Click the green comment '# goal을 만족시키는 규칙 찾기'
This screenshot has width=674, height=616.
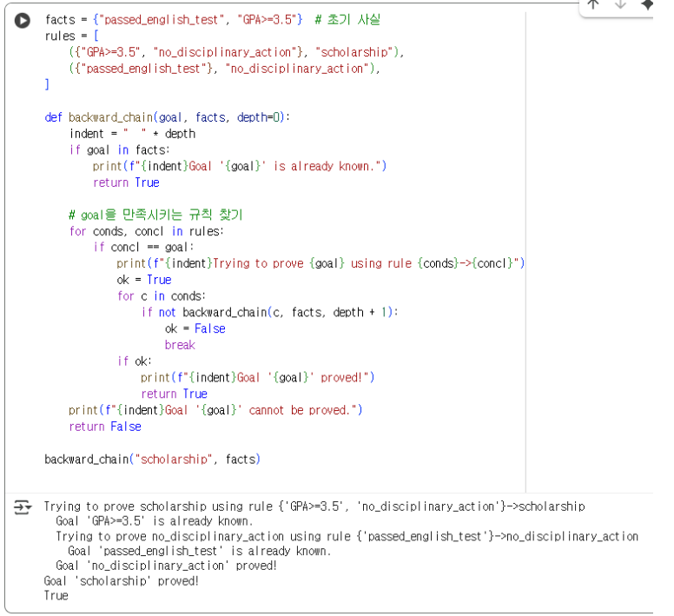click(x=156, y=215)
